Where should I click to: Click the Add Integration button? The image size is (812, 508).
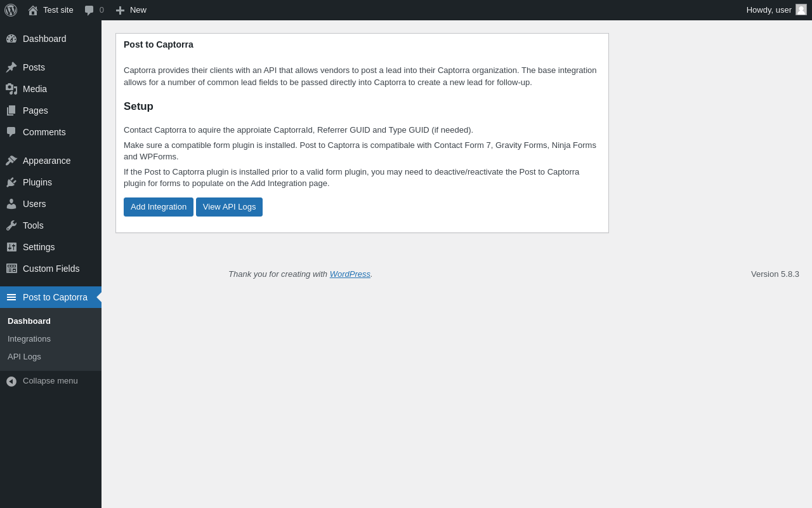159,207
